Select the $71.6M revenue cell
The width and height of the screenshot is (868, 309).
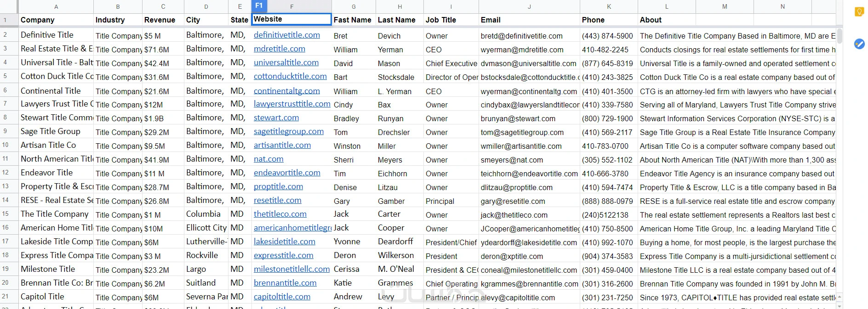[x=163, y=49]
